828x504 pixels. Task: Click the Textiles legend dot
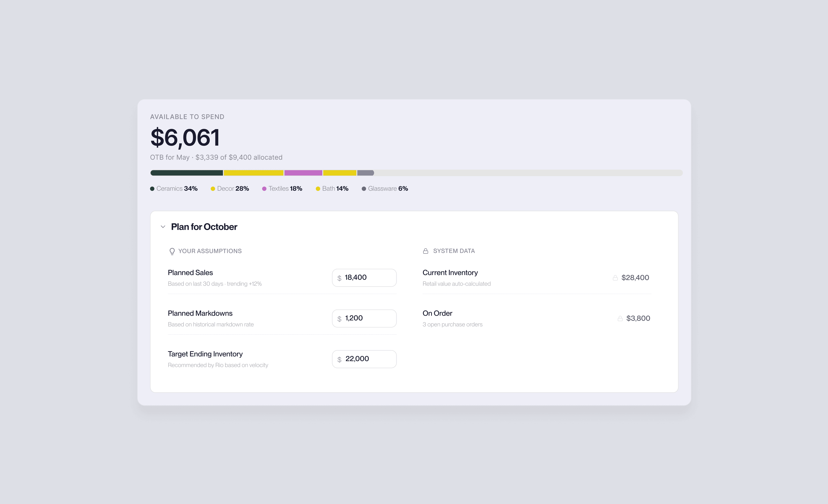(264, 189)
